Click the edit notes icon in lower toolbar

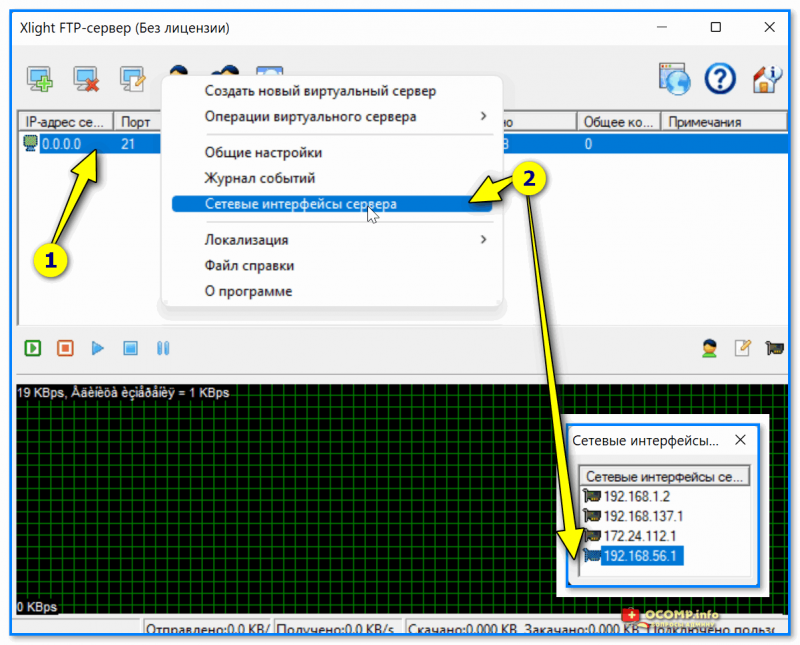tap(742, 348)
